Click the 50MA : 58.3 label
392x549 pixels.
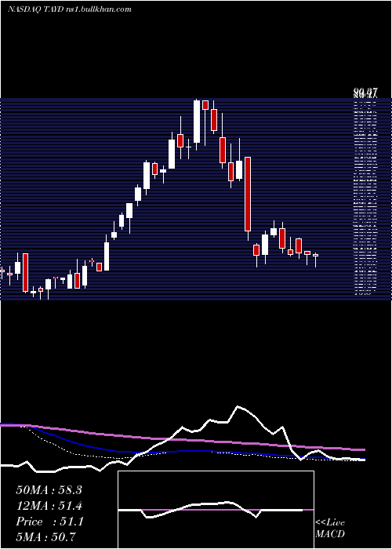[x=49, y=490]
